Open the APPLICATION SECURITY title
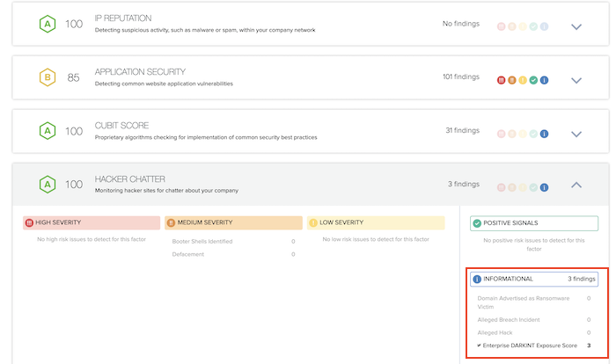Screen dimensions: 616x364 pyautogui.click(x=140, y=72)
